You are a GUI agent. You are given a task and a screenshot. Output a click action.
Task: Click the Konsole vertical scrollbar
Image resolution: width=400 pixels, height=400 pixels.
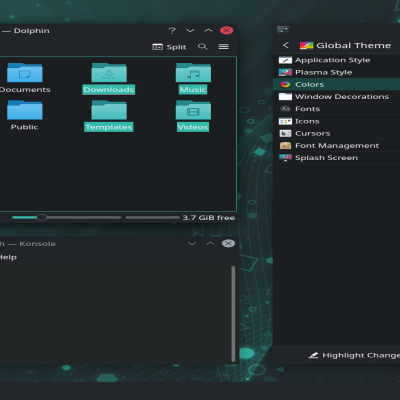[233, 314]
